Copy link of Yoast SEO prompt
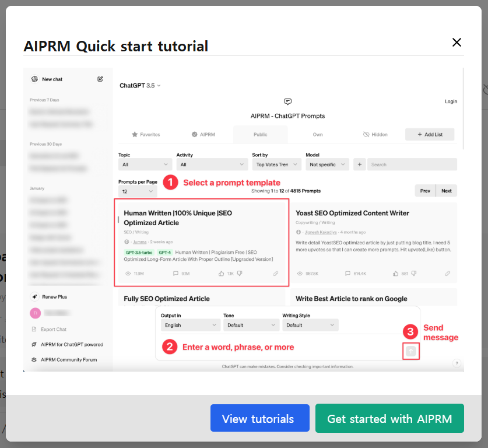 448,274
